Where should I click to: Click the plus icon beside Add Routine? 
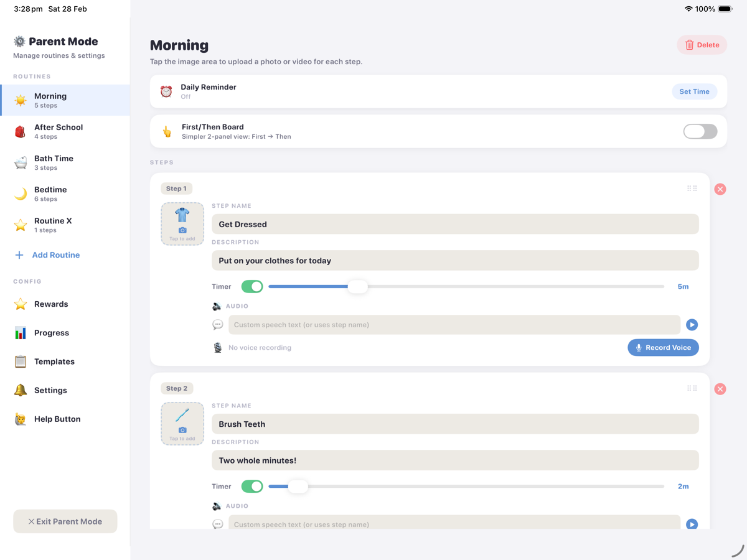[x=19, y=255]
